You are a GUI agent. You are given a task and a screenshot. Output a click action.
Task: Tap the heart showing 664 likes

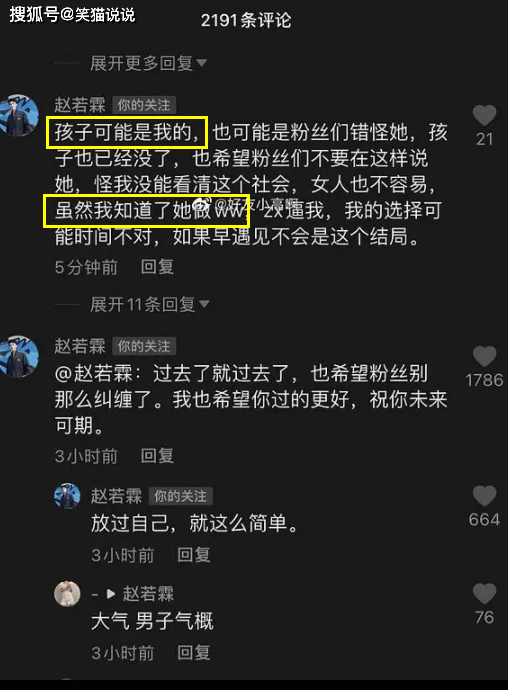pyautogui.click(x=484, y=496)
